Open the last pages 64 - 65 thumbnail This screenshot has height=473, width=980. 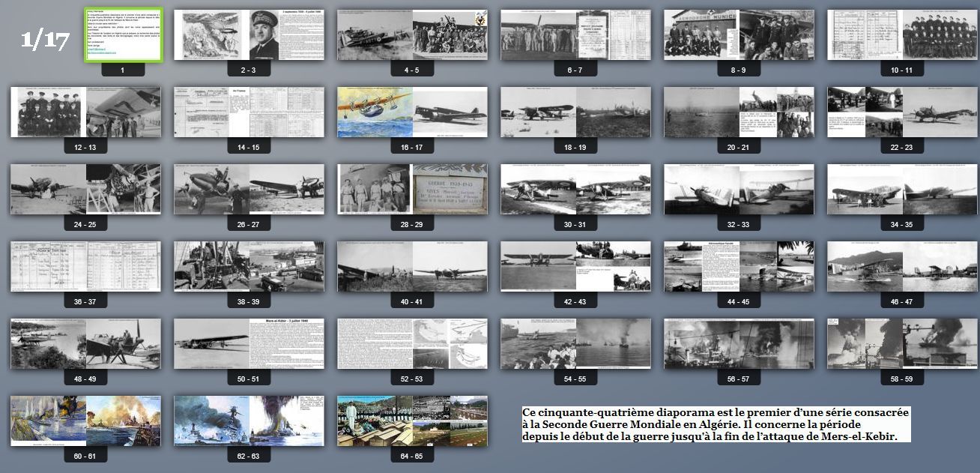tap(412, 421)
